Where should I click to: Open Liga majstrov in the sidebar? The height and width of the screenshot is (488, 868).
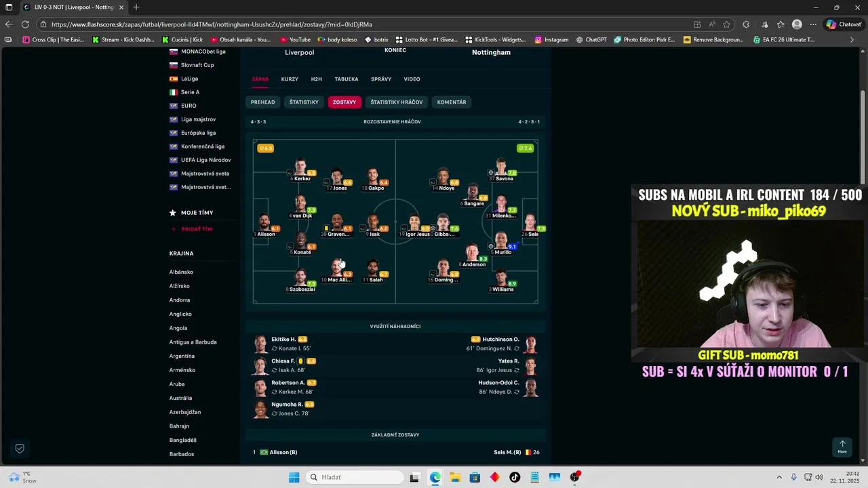click(198, 119)
